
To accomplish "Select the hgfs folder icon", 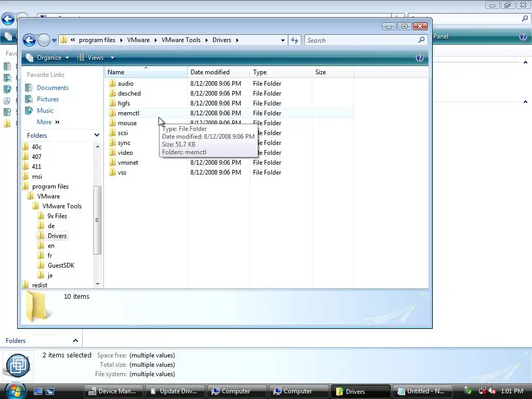I will pos(113,103).
